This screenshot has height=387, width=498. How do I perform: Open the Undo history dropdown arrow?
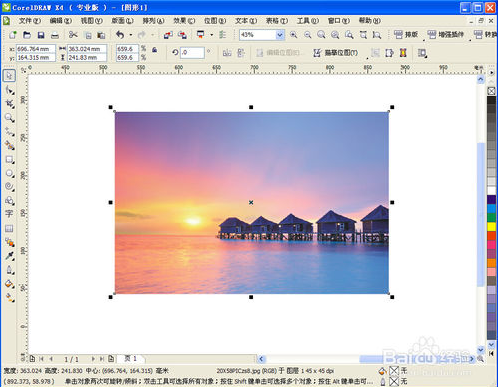click(x=131, y=35)
